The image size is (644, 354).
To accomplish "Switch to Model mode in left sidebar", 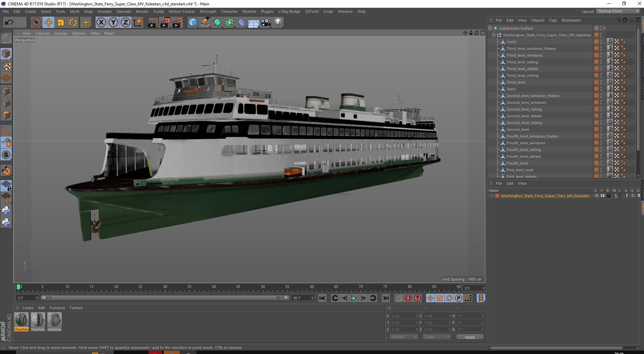I will tap(6, 54).
